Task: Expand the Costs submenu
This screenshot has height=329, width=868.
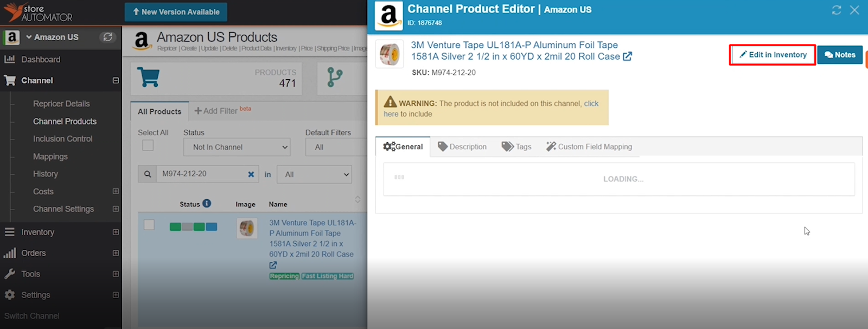Action: coord(116,191)
